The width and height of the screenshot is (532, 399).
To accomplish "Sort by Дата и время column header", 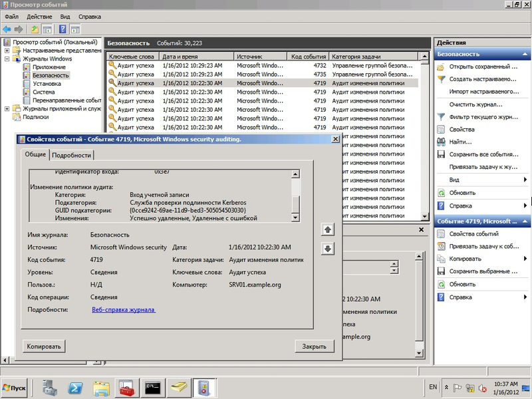I will click(x=197, y=57).
